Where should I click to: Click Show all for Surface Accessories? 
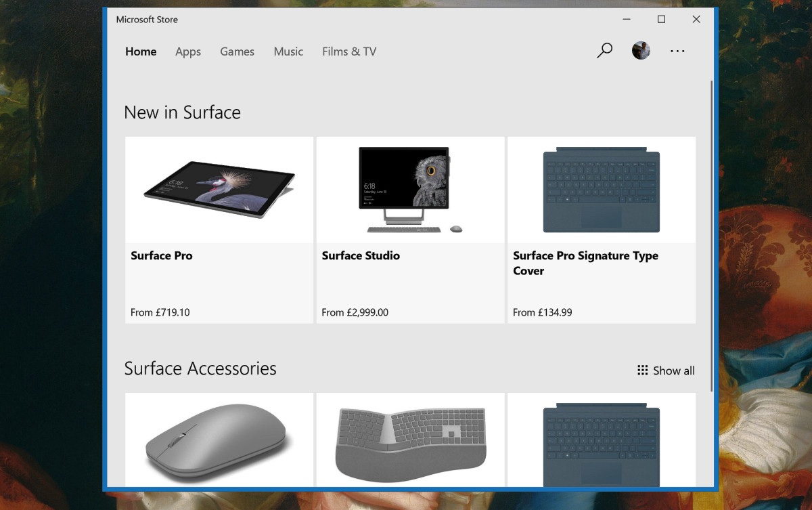pos(673,370)
